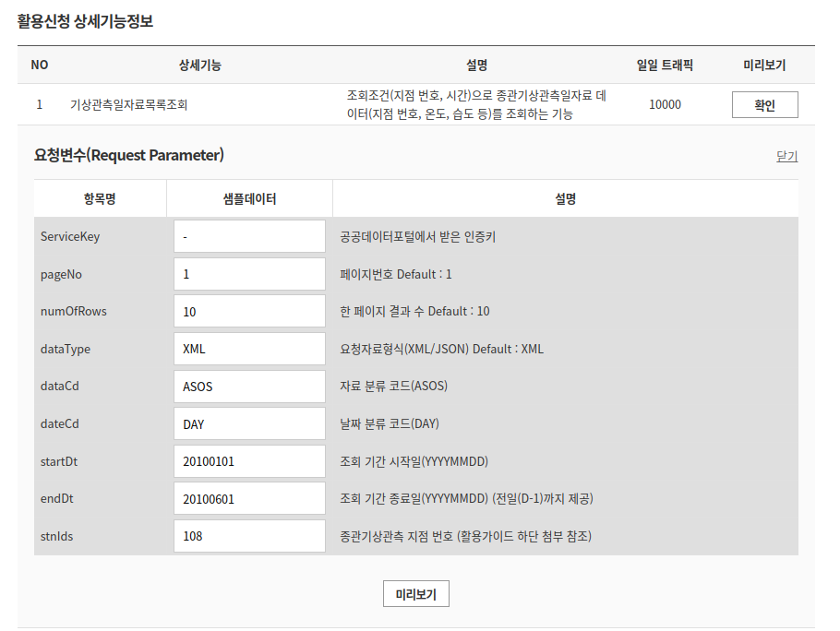Click the dataCd field showing ASOS
The height and width of the screenshot is (631, 840).
(x=249, y=387)
